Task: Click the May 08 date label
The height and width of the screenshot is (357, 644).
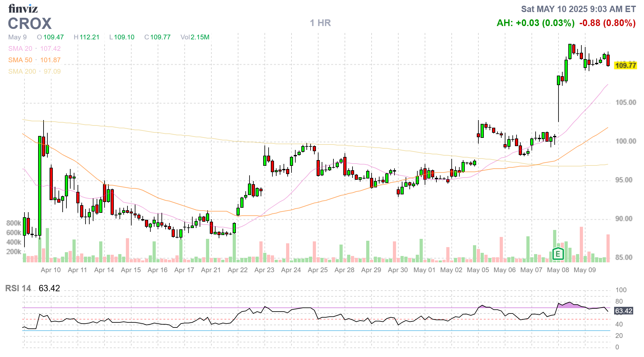Action: pyautogui.click(x=558, y=270)
